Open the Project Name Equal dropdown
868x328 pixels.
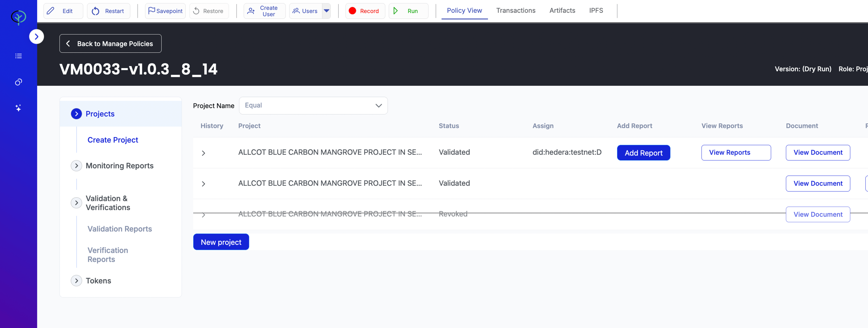coord(313,106)
